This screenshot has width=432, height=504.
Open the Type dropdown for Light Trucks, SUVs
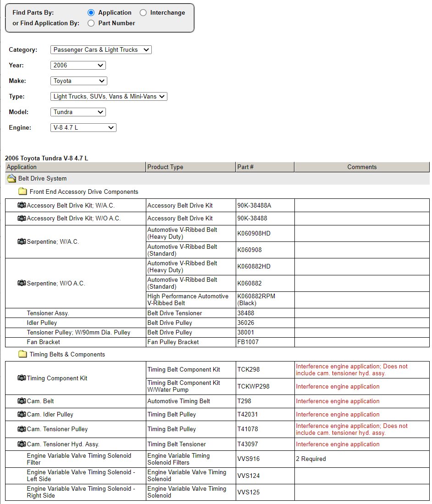109,96
